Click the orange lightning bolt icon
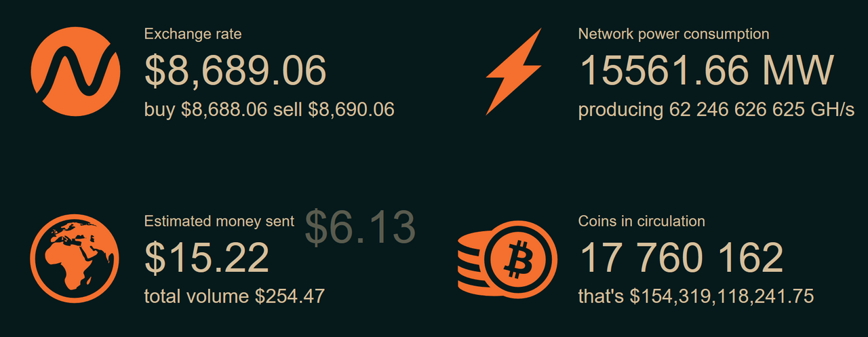 pyautogui.click(x=514, y=72)
